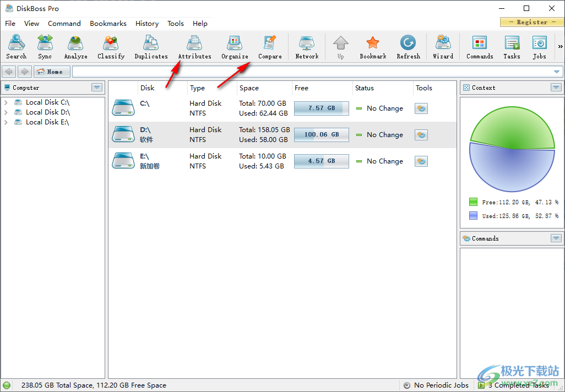Sort by the Free column header

pyautogui.click(x=322, y=88)
